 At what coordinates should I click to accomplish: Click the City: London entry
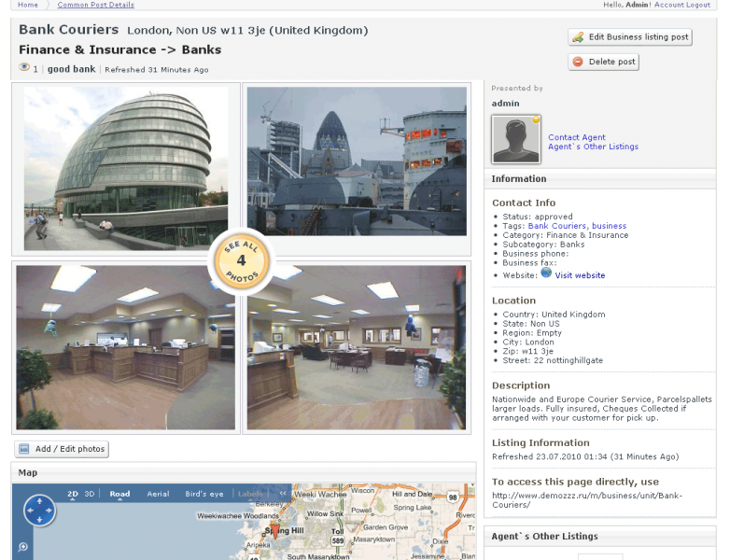tap(528, 343)
